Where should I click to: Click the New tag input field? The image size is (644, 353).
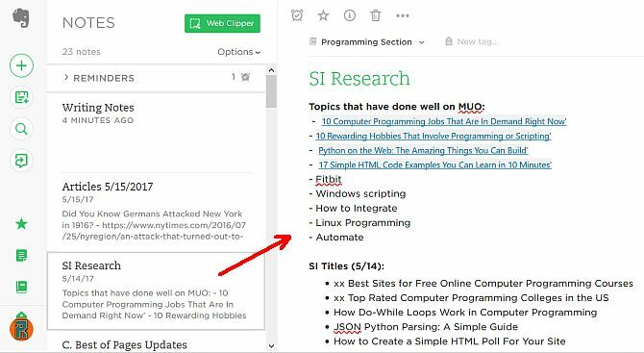pos(478,41)
